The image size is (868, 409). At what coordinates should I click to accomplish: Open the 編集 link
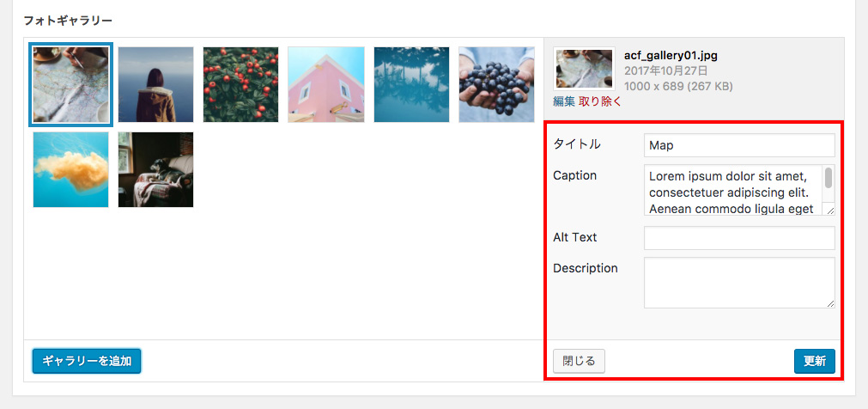click(x=564, y=101)
